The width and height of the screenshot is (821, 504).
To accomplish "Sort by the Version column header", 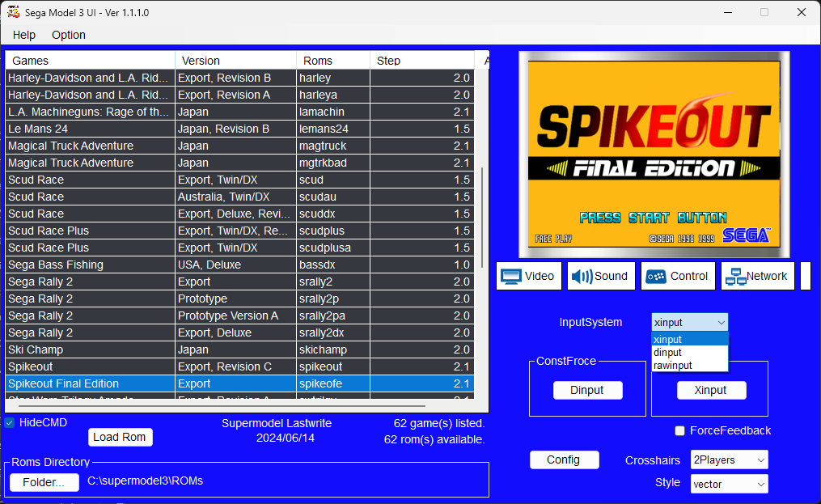I will click(235, 60).
